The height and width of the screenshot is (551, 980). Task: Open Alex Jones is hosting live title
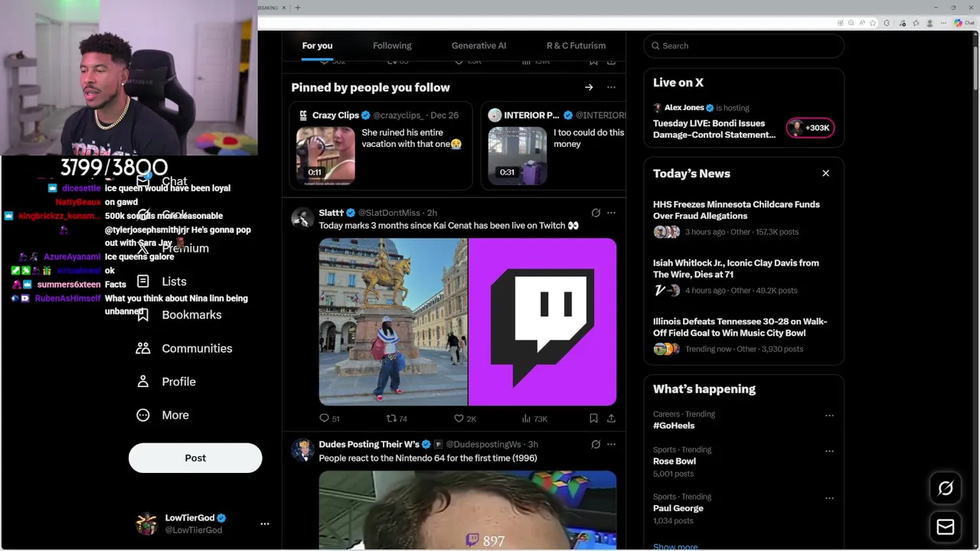[x=714, y=129]
